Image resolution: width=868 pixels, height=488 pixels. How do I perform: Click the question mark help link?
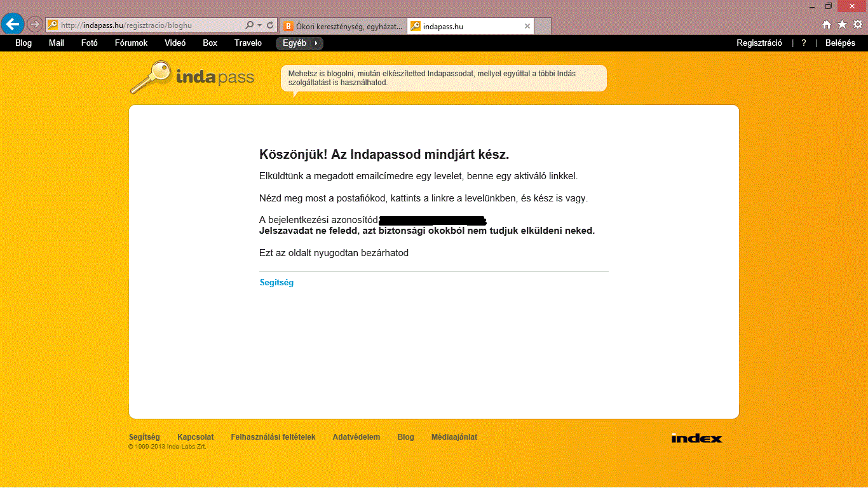pos(804,43)
